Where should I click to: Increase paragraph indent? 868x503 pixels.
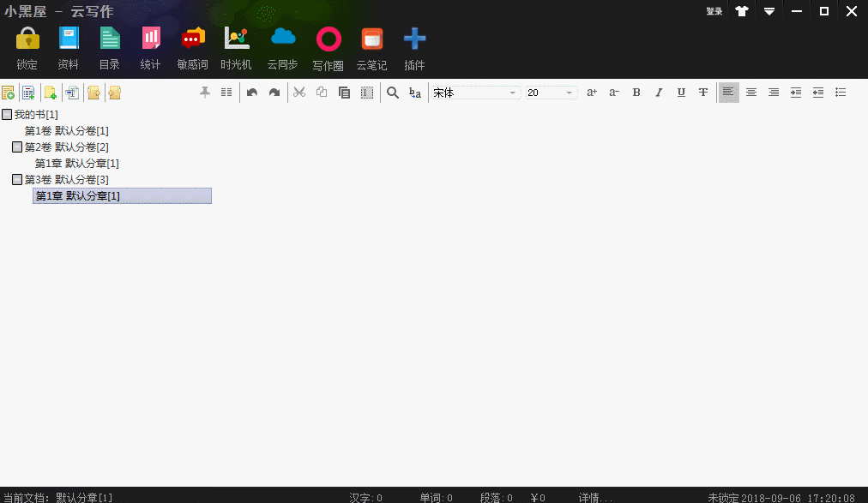point(796,93)
